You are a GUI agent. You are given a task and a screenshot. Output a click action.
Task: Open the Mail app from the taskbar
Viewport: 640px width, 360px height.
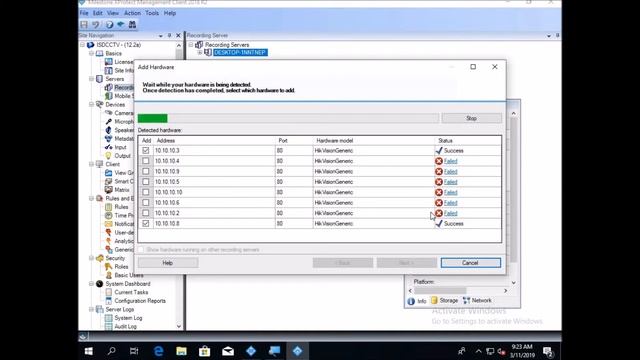tap(228, 351)
